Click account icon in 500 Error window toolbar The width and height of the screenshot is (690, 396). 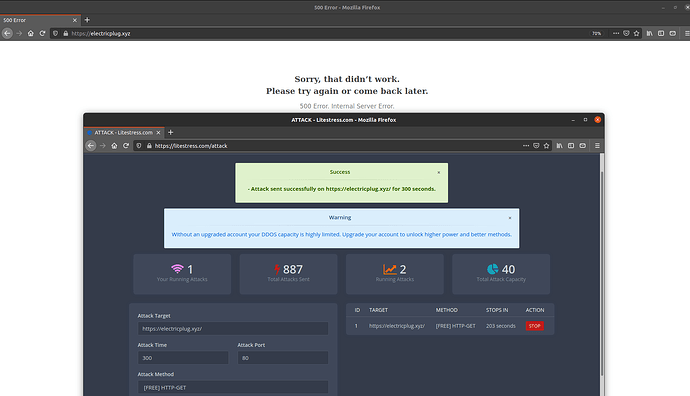672,33
